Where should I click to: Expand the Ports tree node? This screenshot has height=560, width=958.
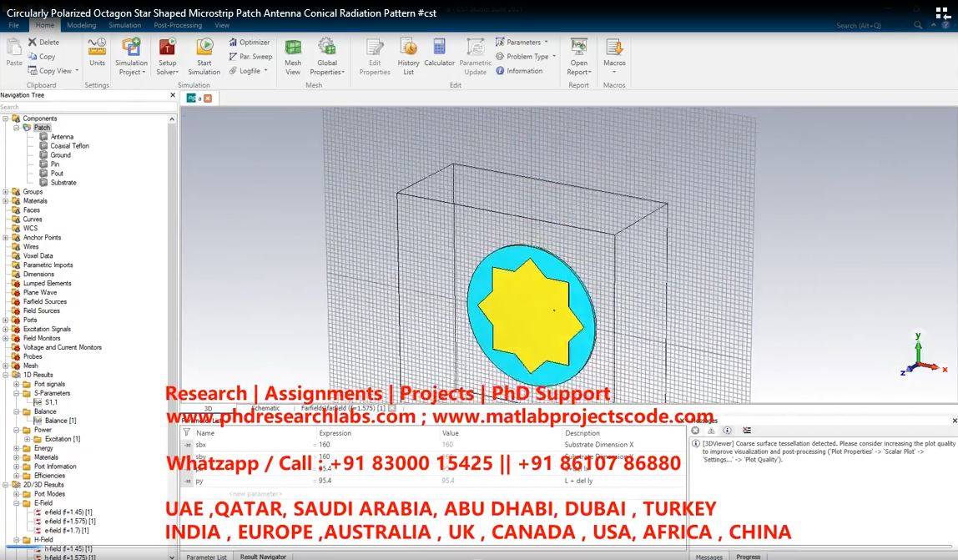[6, 320]
